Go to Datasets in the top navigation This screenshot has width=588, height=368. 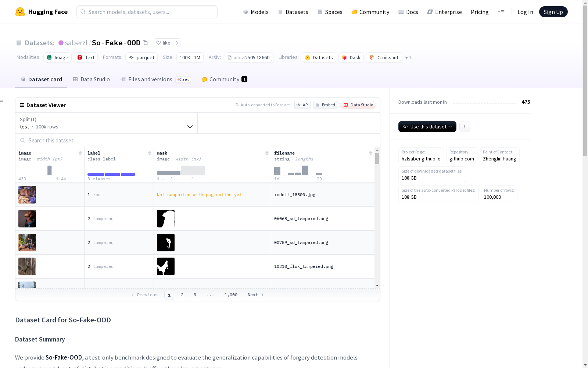293,12
